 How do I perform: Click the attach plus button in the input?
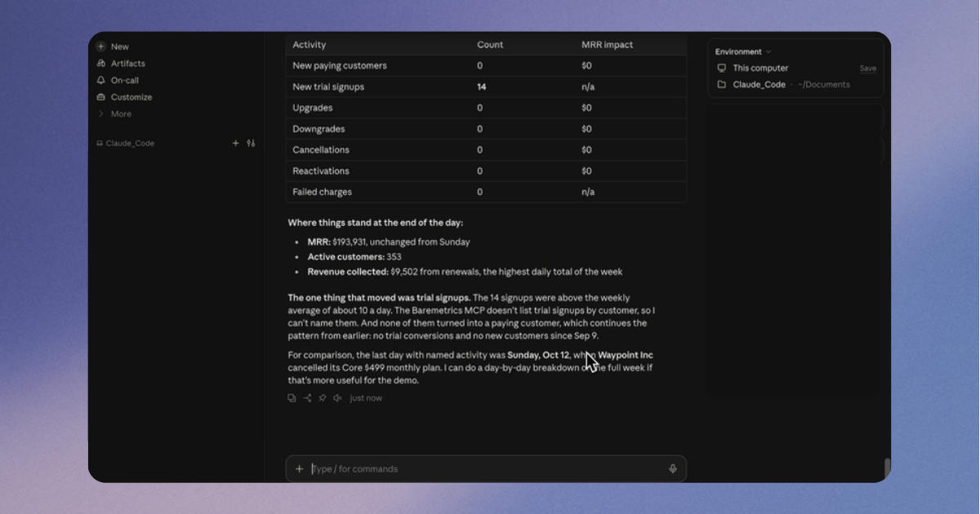[x=299, y=469]
